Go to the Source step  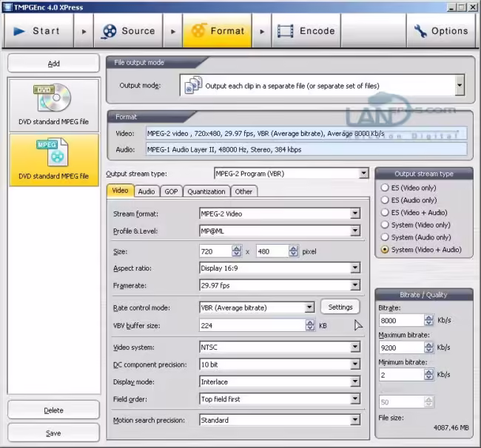tap(128, 31)
